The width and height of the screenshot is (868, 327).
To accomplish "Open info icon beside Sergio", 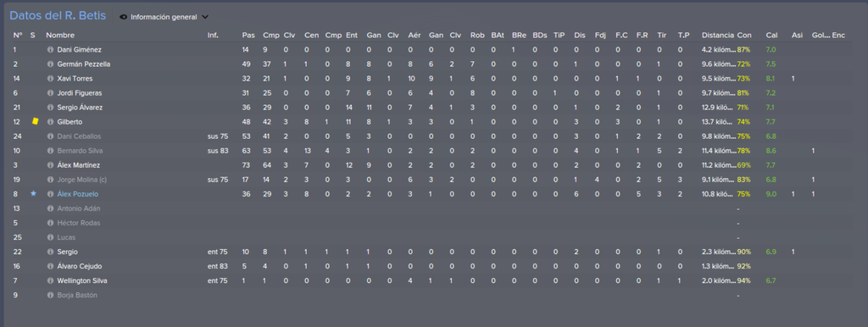I will pyautogui.click(x=50, y=252).
